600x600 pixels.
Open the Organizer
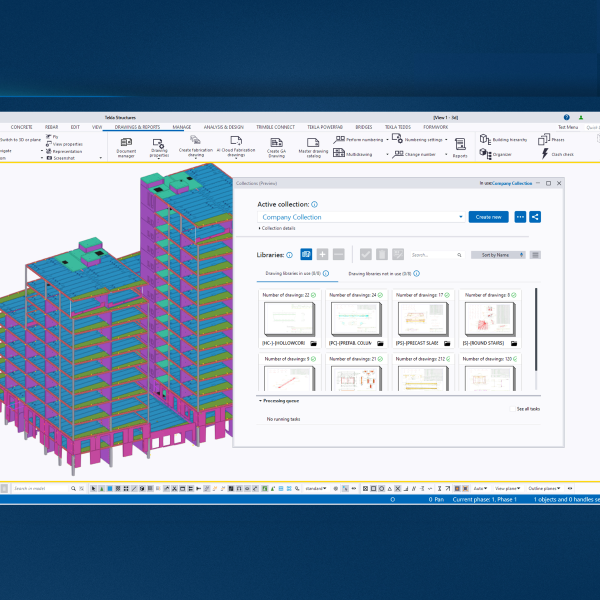pyautogui.click(x=496, y=154)
